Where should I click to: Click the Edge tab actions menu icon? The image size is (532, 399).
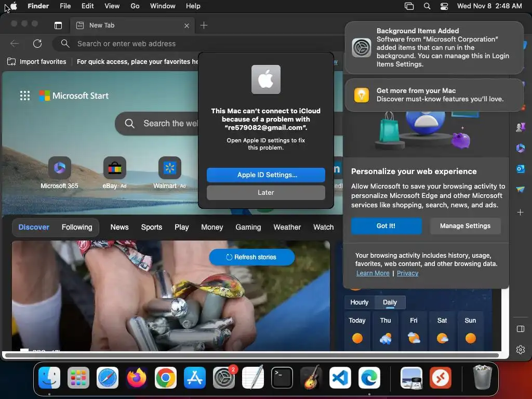click(x=58, y=25)
